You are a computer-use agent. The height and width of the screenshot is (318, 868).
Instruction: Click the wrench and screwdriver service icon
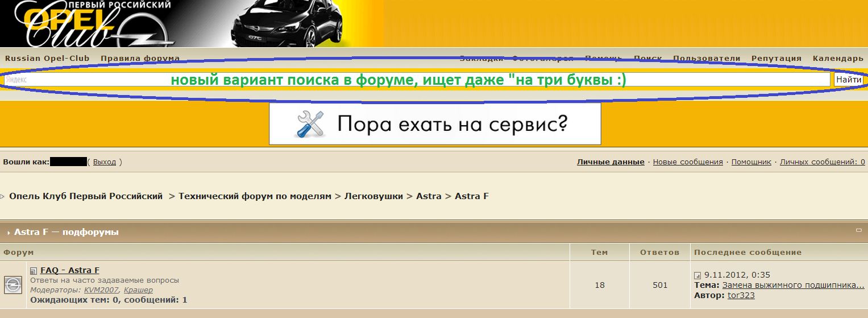coord(310,124)
